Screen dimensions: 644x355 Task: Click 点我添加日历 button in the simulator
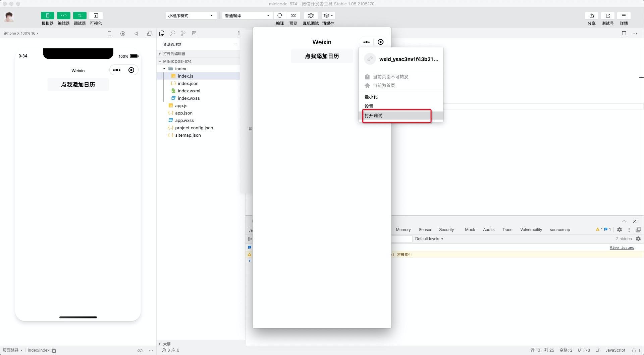pos(78,85)
